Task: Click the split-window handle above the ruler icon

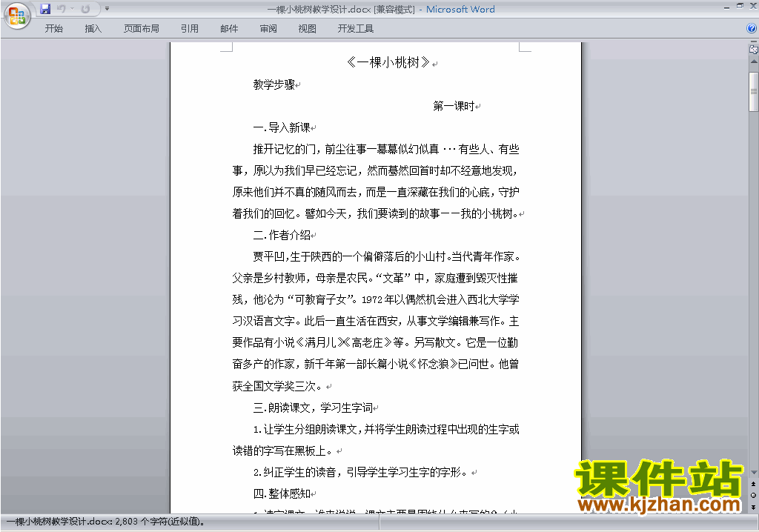Action: (x=753, y=41)
